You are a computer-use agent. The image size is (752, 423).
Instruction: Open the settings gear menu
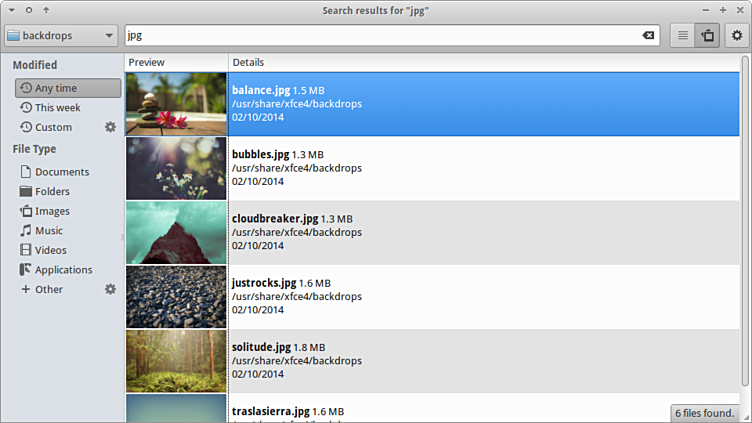pos(738,36)
